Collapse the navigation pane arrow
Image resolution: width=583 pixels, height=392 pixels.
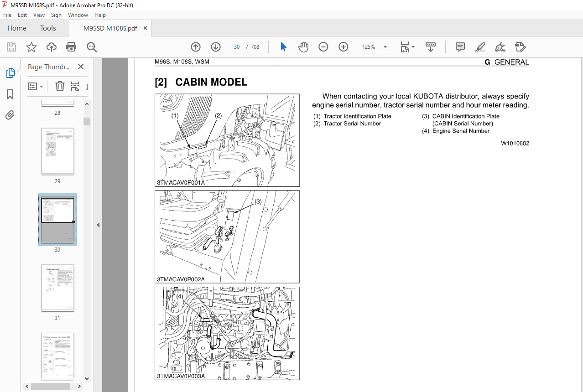98,225
